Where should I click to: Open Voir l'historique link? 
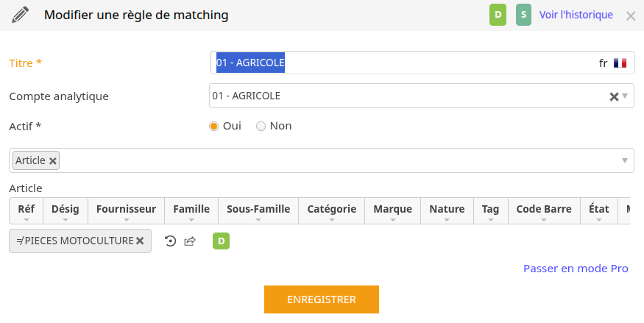(576, 15)
